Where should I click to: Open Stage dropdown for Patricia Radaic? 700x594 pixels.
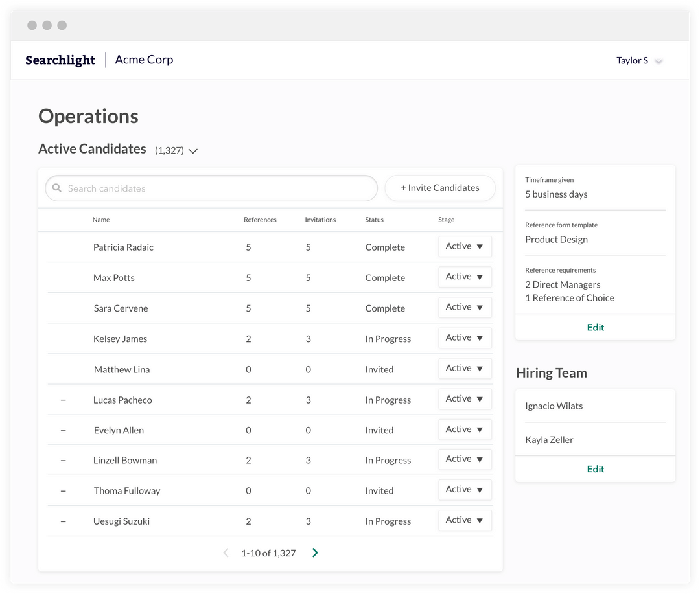pos(465,247)
